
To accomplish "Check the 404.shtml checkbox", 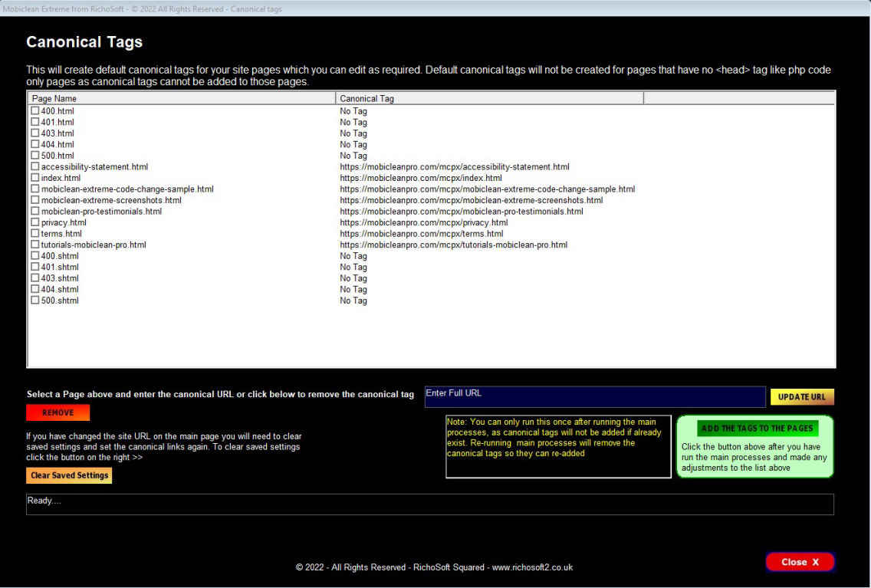I will pyautogui.click(x=35, y=289).
